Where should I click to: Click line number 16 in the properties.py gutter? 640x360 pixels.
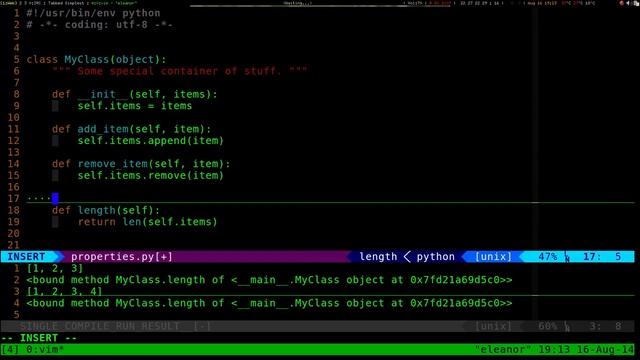[13, 187]
